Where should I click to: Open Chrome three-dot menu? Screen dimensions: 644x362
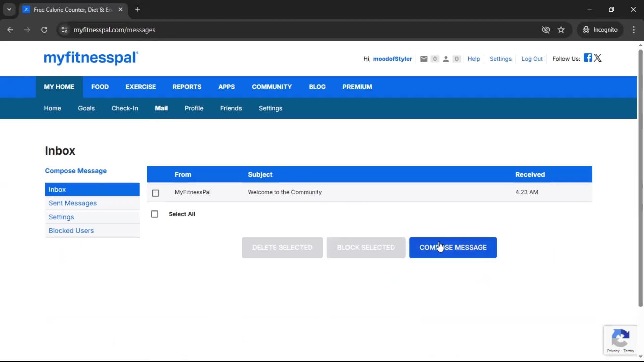[634, 30]
